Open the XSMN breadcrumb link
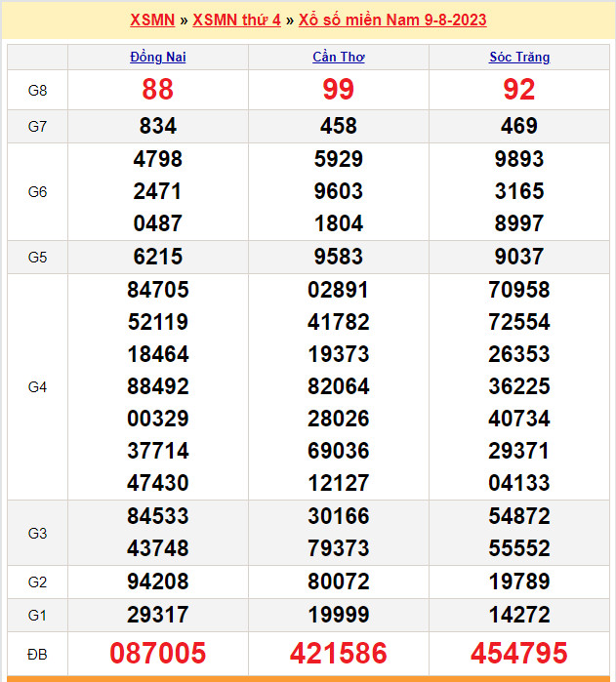The image size is (616, 682). tap(152, 20)
